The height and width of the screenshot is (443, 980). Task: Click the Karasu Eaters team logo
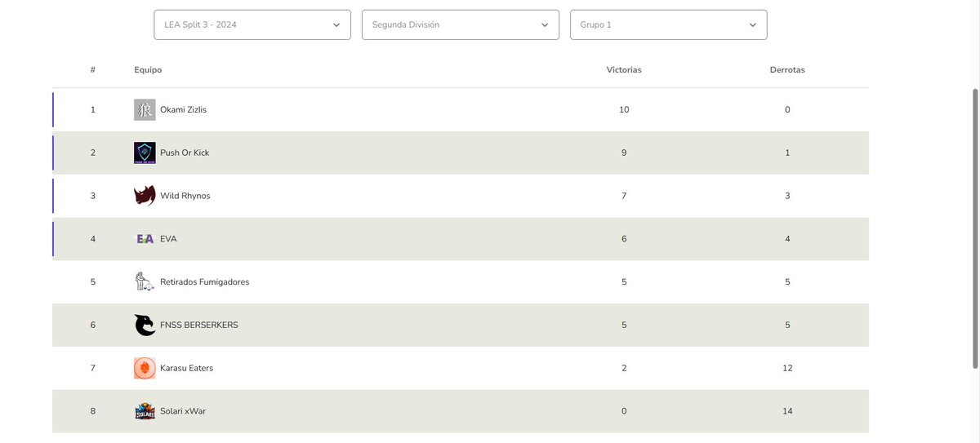[145, 368]
